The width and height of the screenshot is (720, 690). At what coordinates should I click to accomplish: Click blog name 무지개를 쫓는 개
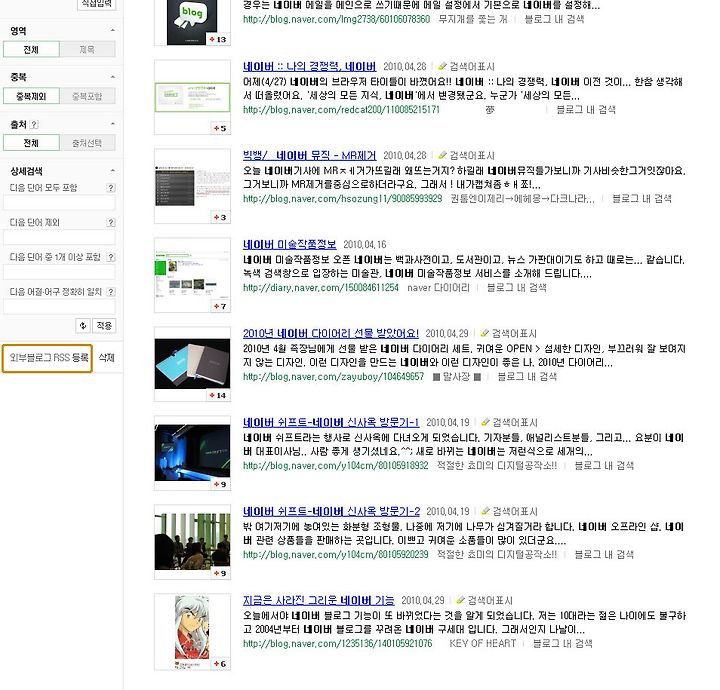(473, 19)
